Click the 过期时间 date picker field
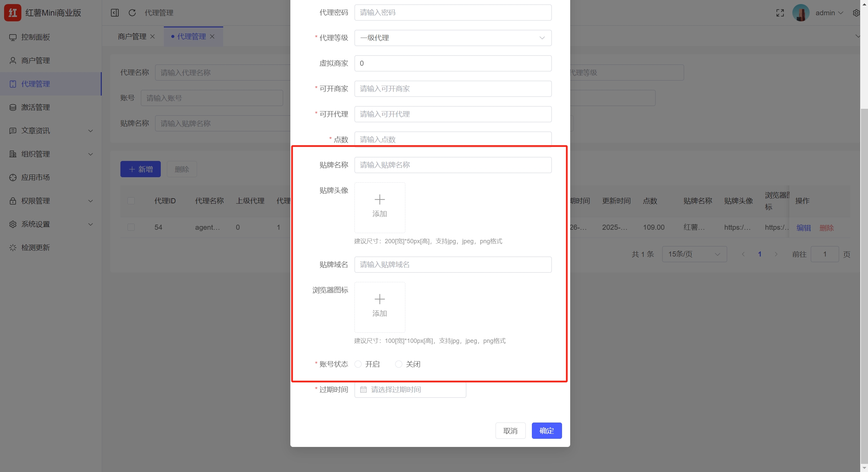The width and height of the screenshot is (868, 472). 410,389
